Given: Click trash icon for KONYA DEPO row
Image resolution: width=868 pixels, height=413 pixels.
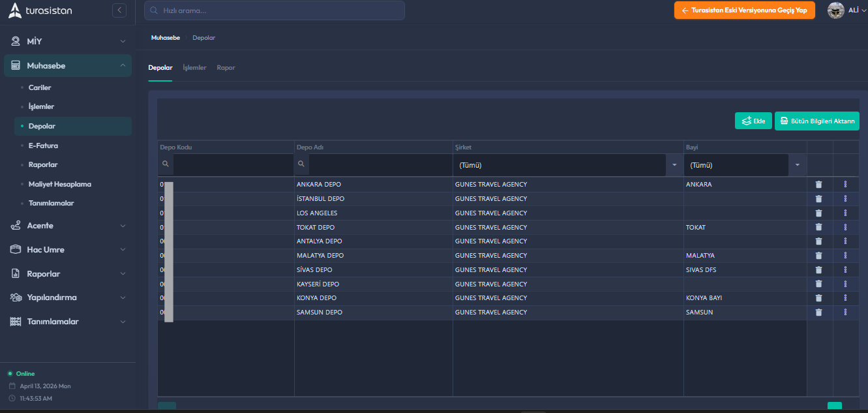Looking at the screenshot, I should click(x=819, y=298).
